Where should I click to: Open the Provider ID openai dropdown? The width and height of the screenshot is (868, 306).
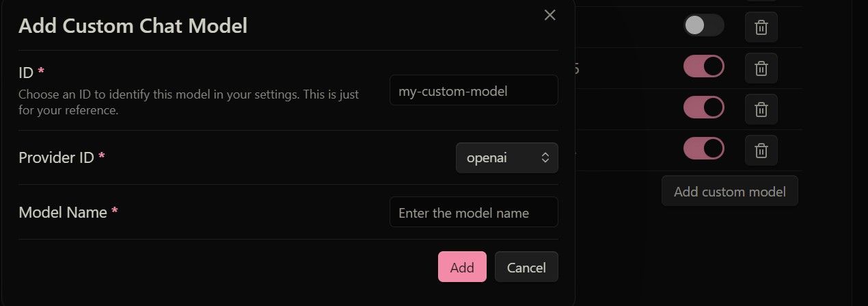click(x=506, y=157)
